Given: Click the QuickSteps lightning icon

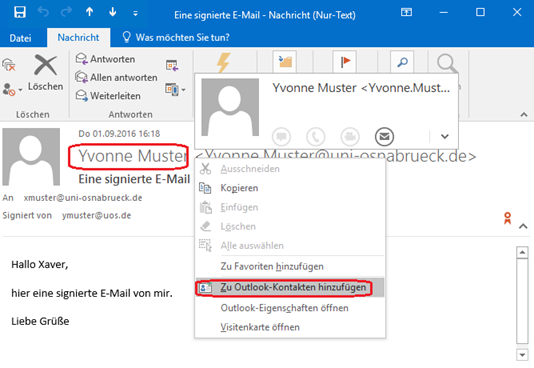Looking at the screenshot, I should tap(224, 62).
